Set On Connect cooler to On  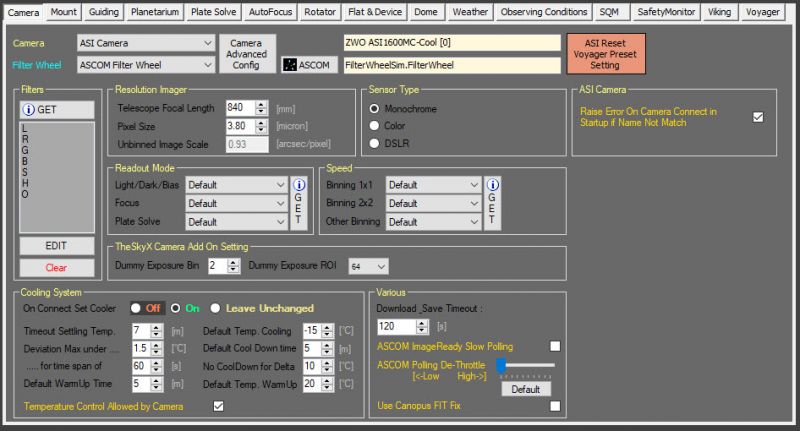coord(176,308)
